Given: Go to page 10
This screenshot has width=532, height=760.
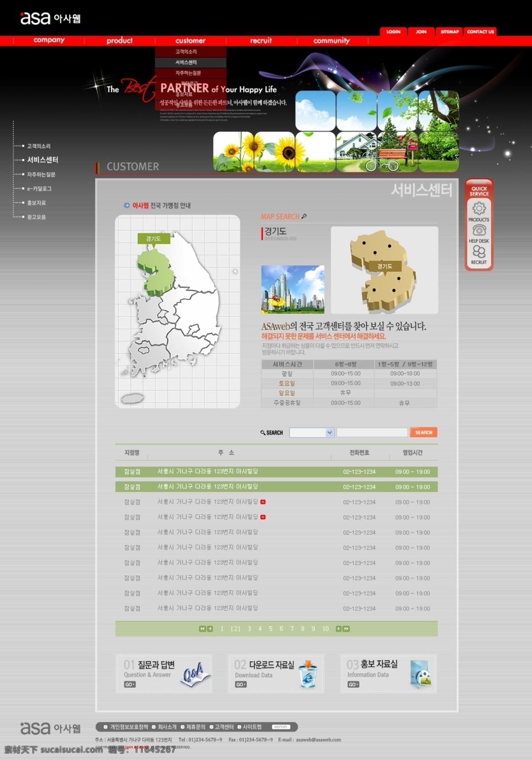Looking at the screenshot, I should pyautogui.click(x=325, y=629).
